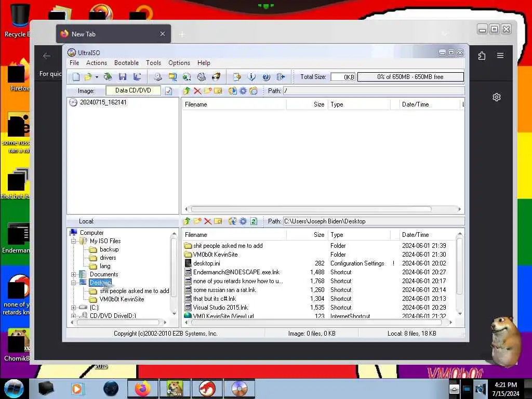This screenshot has height=399, width=532.
Task: Click the gear icon in Local toolbar
Action: coord(243,221)
